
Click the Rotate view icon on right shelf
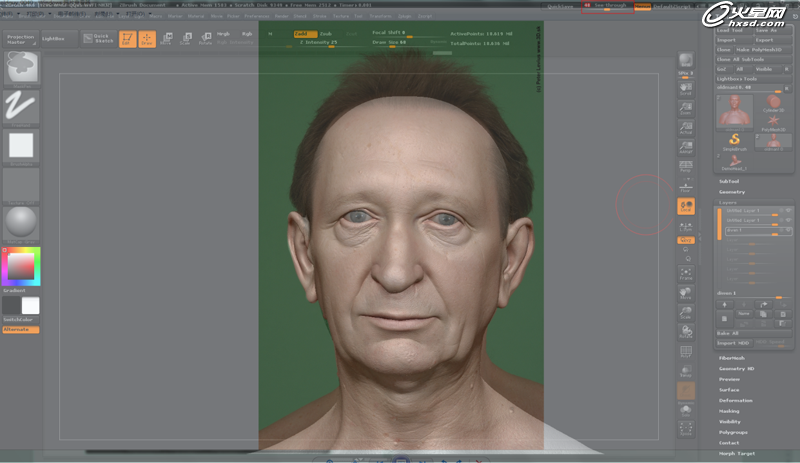point(686,332)
